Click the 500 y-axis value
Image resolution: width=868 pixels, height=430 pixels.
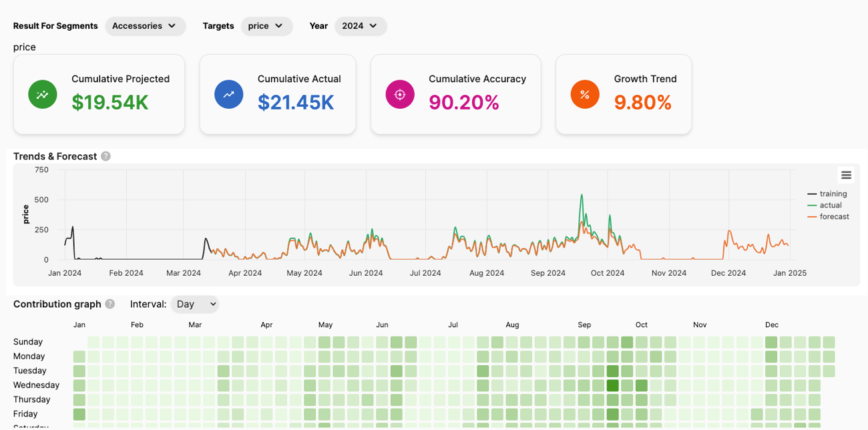coord(41,200)
